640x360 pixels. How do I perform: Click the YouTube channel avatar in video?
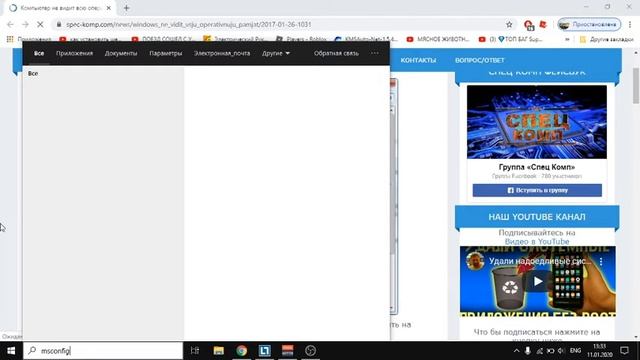click(x=475, y=261)
